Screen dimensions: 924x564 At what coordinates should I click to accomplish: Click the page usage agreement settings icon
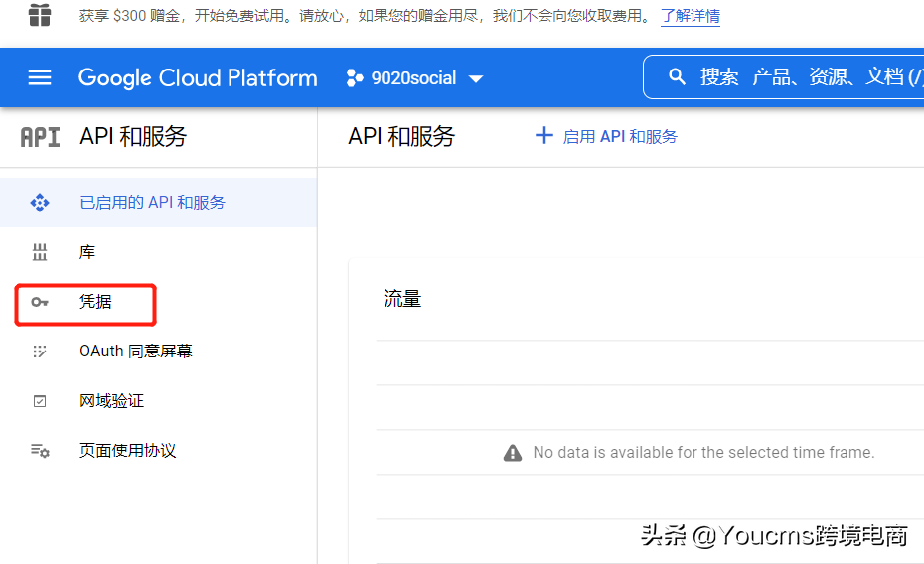click(x=40, y=451)
